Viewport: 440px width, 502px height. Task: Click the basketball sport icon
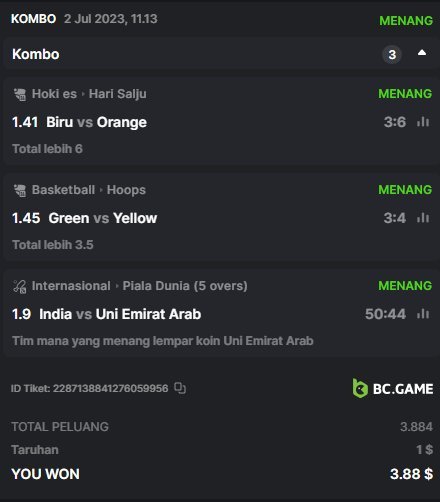coord(20,190)
